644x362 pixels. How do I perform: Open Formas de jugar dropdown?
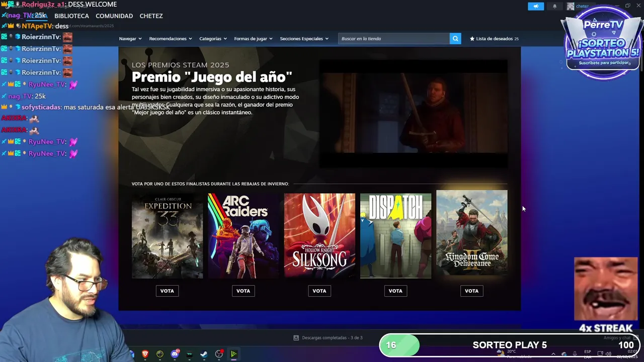[253, 39]
